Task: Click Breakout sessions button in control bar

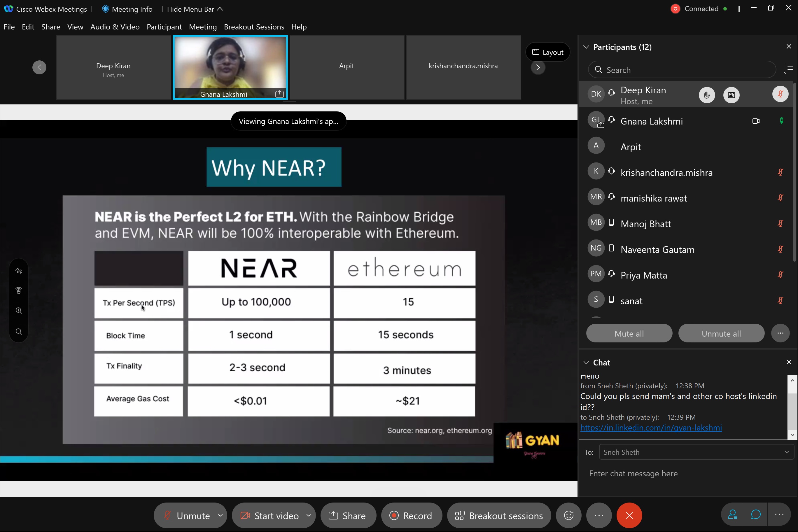Action: tap(499, 515)
